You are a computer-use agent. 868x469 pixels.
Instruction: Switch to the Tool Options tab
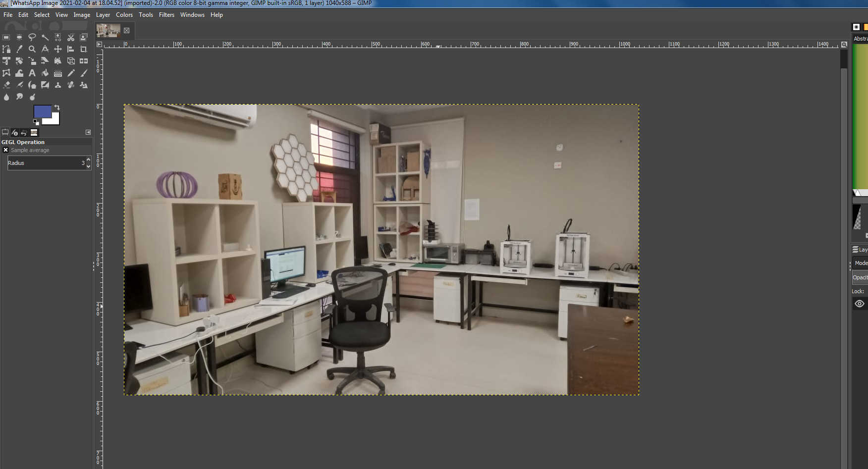tap(5, 132)
